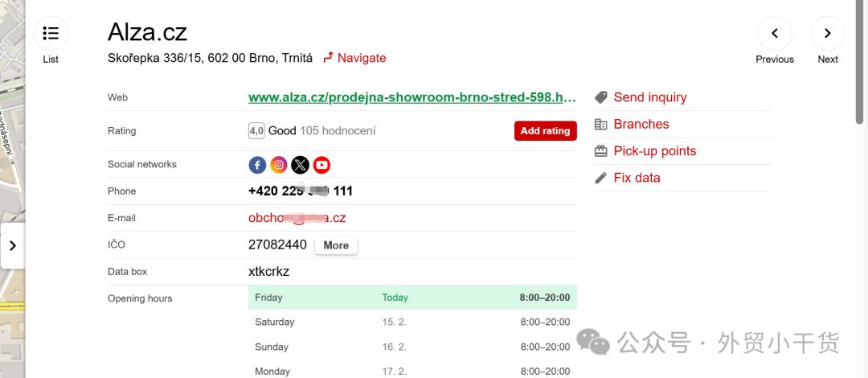
Task: Click the obchod e-mail address link
Action: (x=297, y=218)
